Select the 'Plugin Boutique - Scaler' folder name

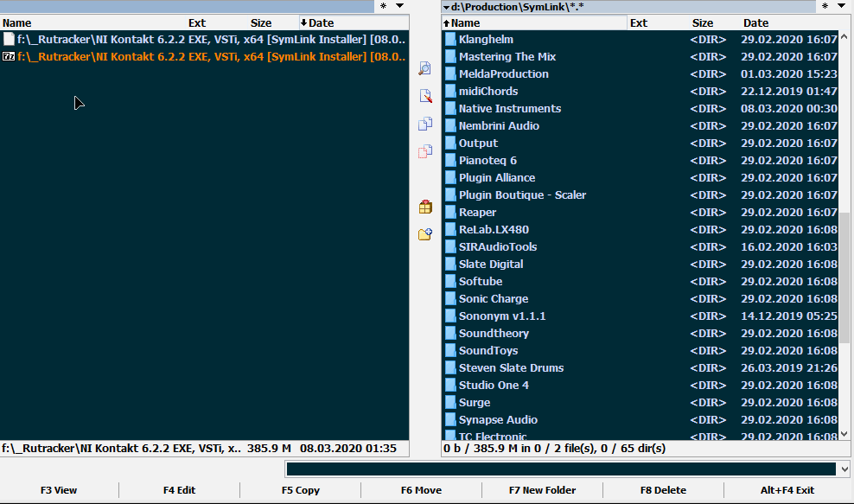click(522, 195)
